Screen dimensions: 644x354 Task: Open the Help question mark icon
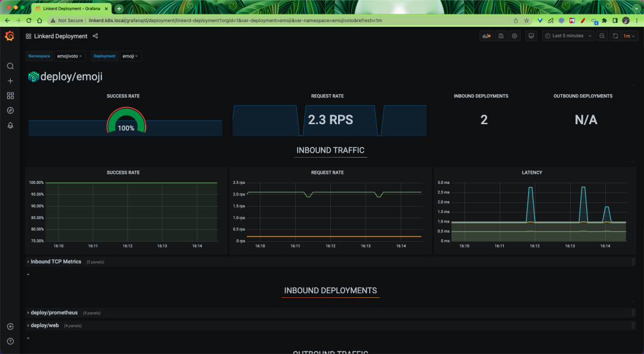[10, 341]
